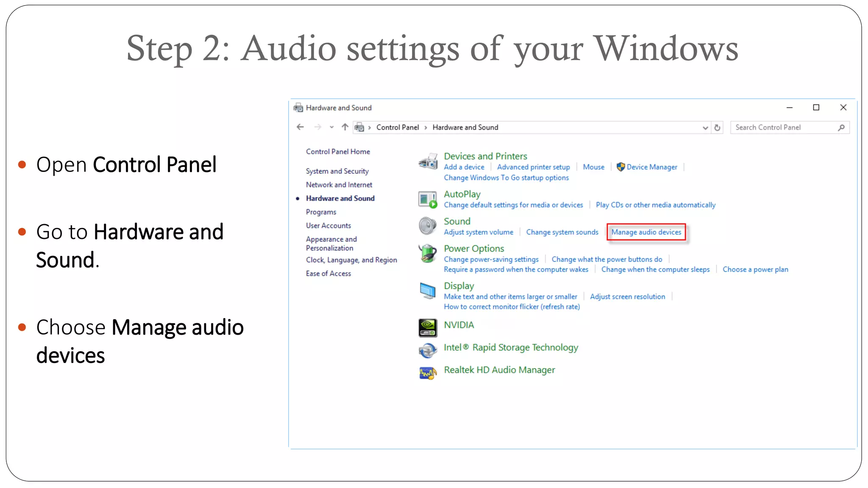
Task: Click the Device Manager shield icon
Action: [x=620, y=167]
